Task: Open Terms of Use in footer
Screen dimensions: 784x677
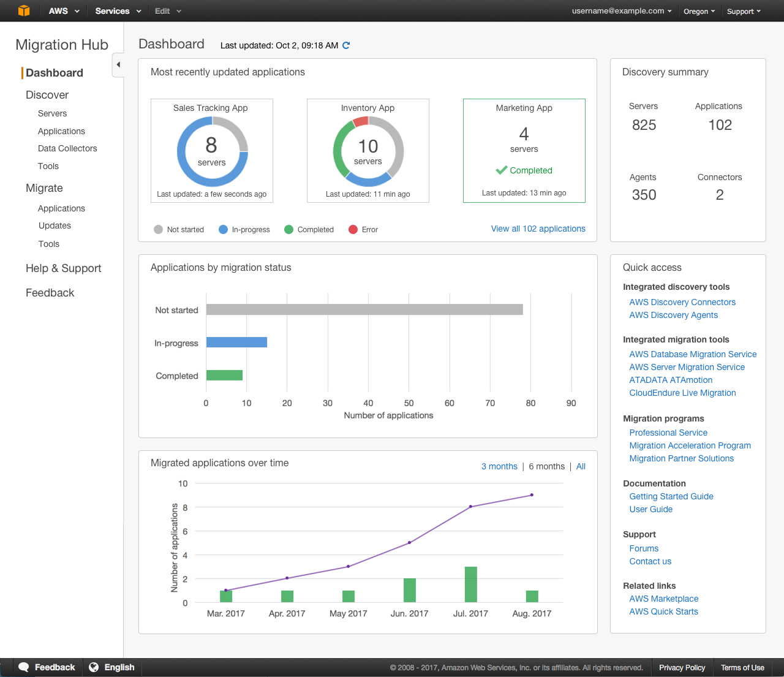Action: [742, 668]
